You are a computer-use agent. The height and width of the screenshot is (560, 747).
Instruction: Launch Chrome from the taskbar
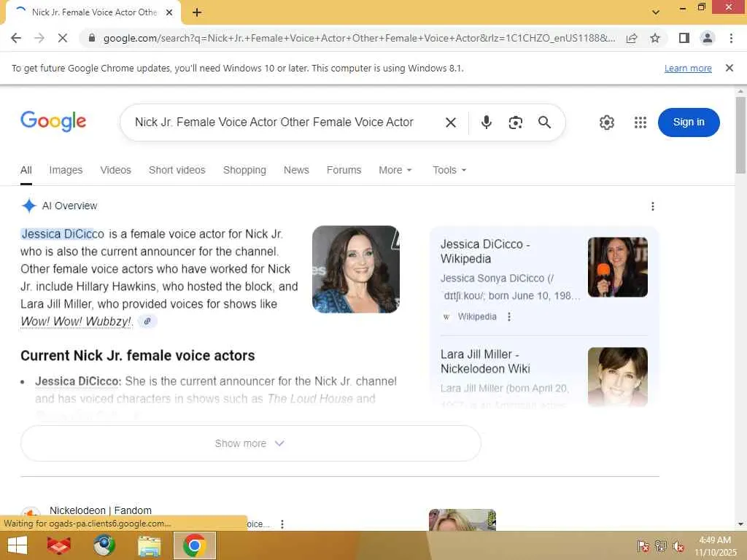coord(194,545)
